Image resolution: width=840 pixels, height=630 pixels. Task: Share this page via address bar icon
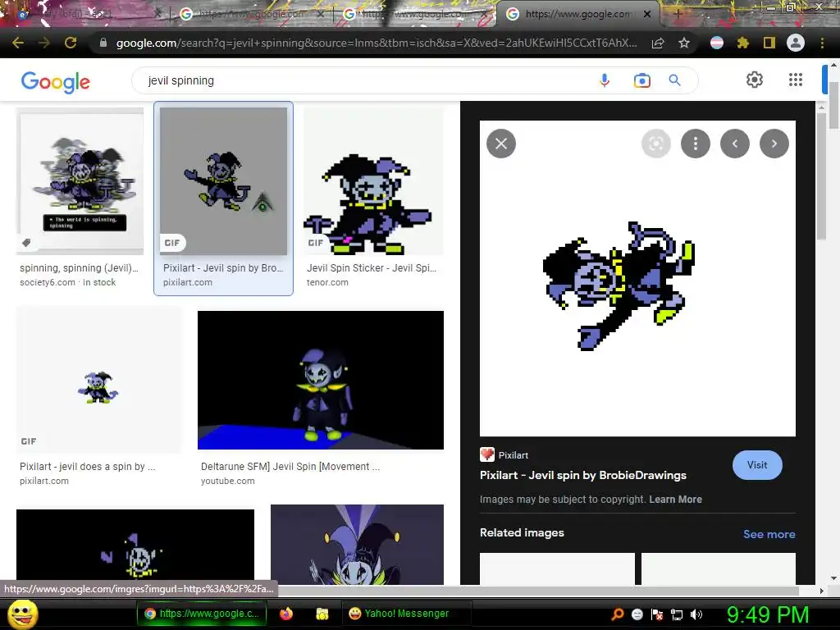(x=658, y=43)
